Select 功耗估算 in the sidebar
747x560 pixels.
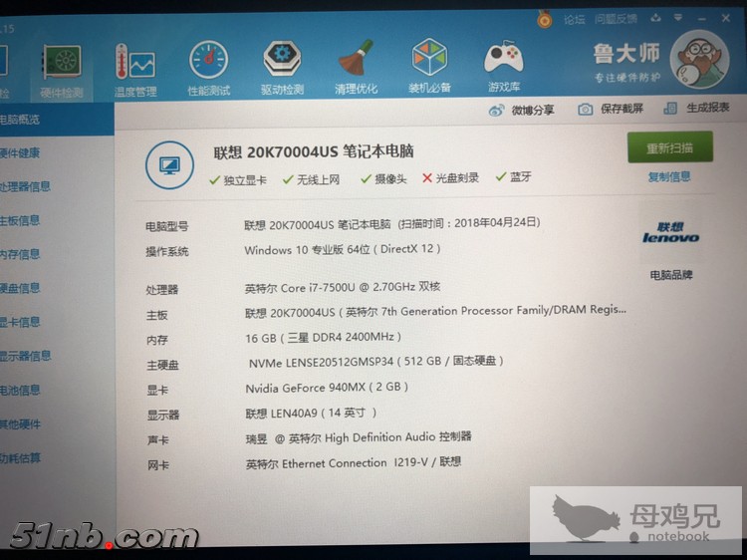point(20,458)
